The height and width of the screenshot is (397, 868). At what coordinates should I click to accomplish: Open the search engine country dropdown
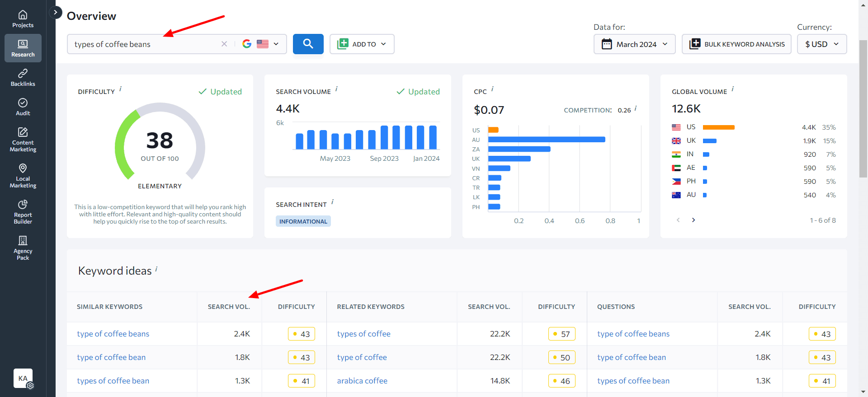click(x=262, y=44)
